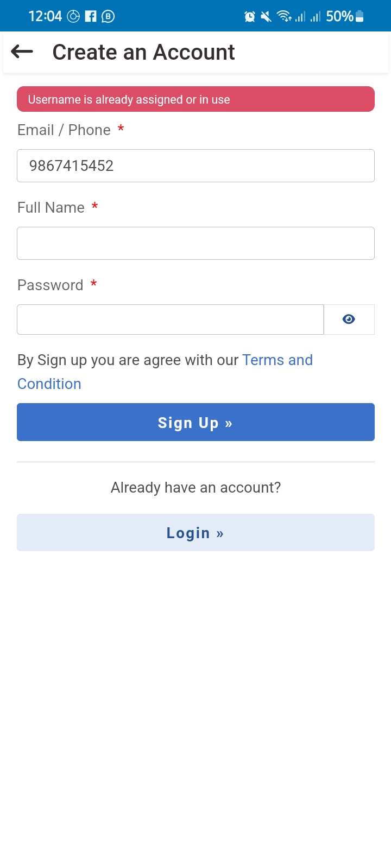
Task: Tap the circular icon beside the clock time
Action: pos(73,16)
